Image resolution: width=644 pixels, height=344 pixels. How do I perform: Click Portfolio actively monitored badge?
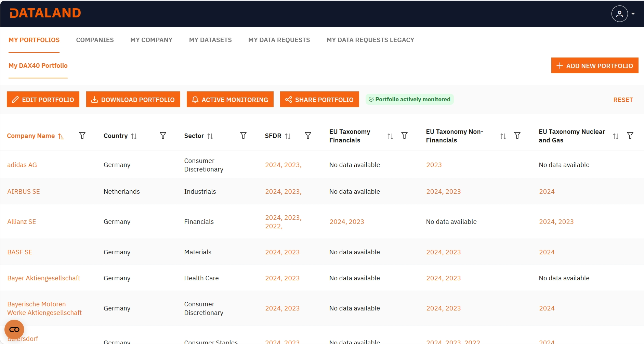(409, 99)
